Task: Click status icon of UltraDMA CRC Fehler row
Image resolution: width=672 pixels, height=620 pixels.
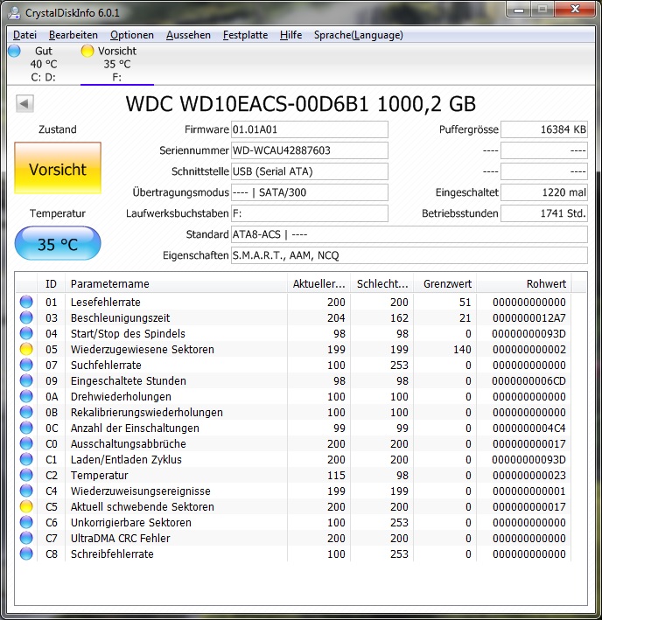Action: [x=26, y=538]
